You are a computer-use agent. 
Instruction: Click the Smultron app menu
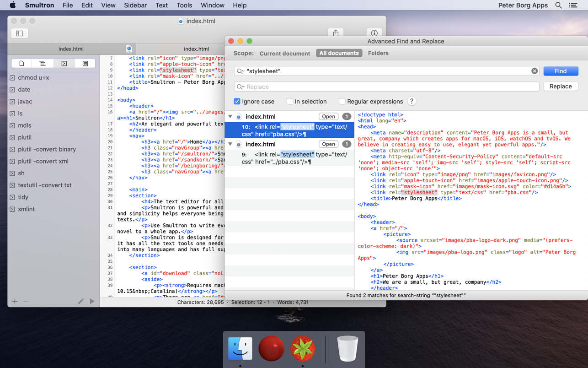pos(39,5)
